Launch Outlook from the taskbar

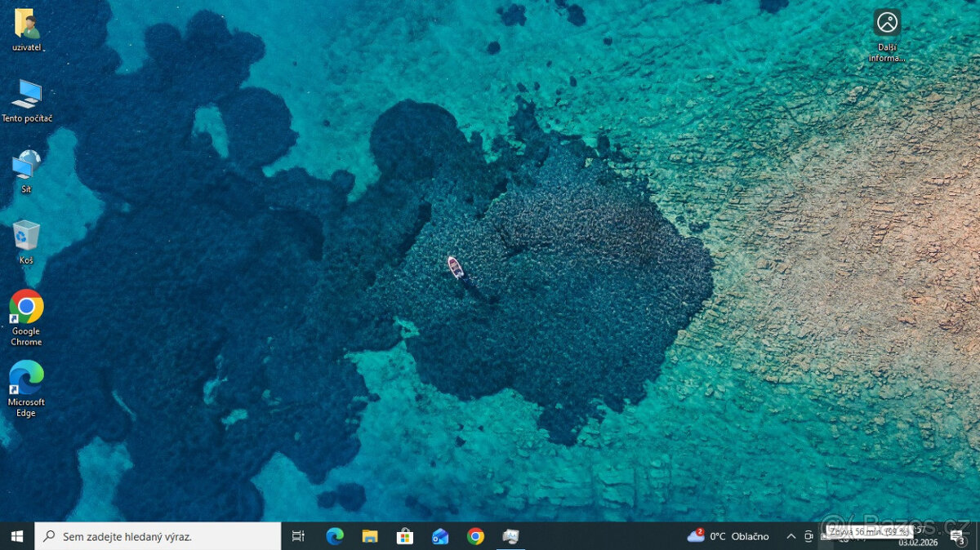pyautogui.click(x=440, y=536)
